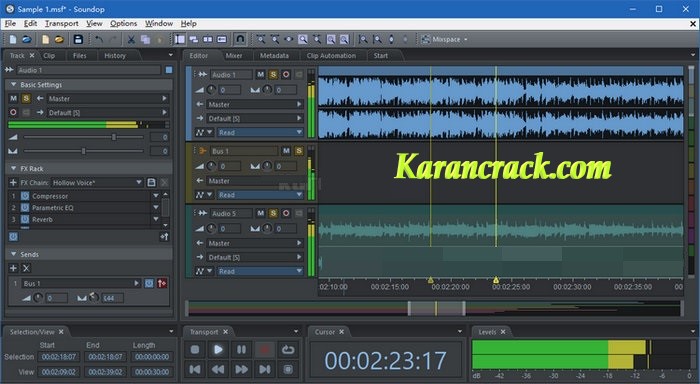This screenshot has width=700, height=384.
Task: Click the remove send X button
Action: (26, 268)
